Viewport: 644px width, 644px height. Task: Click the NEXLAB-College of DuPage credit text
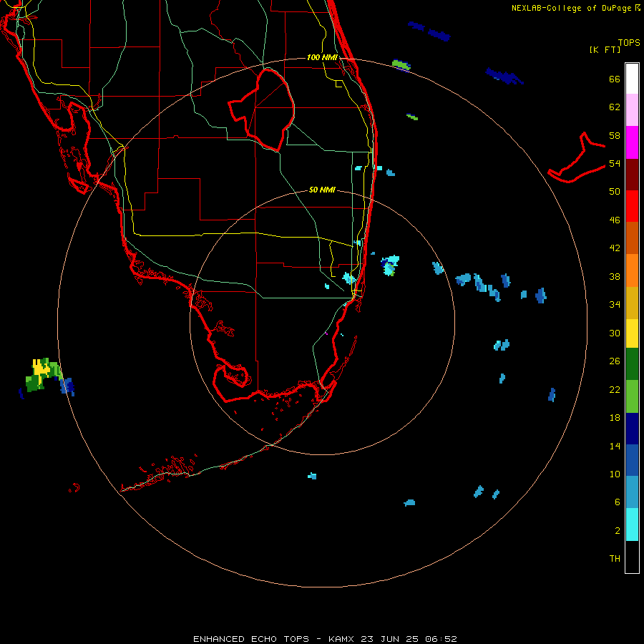(x=575, y=8)
